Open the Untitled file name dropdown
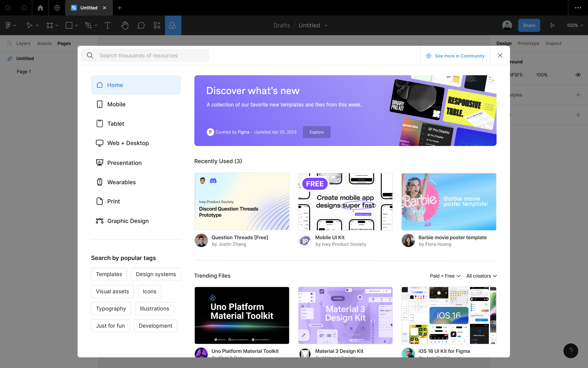Viewport: 588px width, 368px height. [x=326, y=25]
